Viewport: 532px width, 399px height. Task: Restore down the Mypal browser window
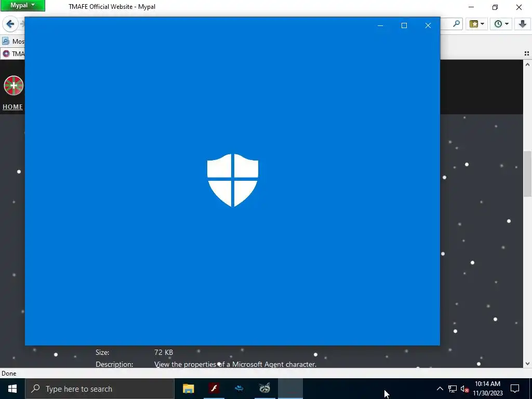[495, 7]
